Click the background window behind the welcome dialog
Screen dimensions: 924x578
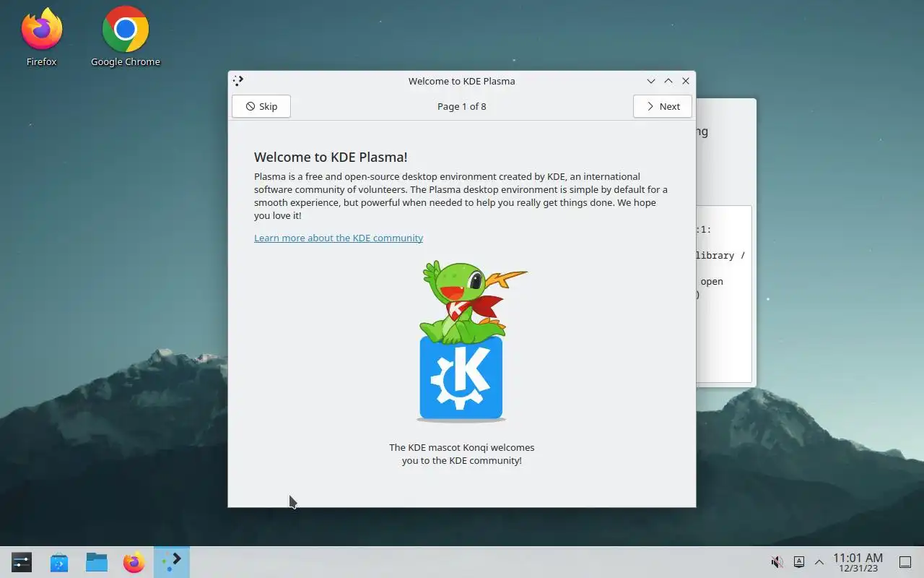(x=726, y=242)
